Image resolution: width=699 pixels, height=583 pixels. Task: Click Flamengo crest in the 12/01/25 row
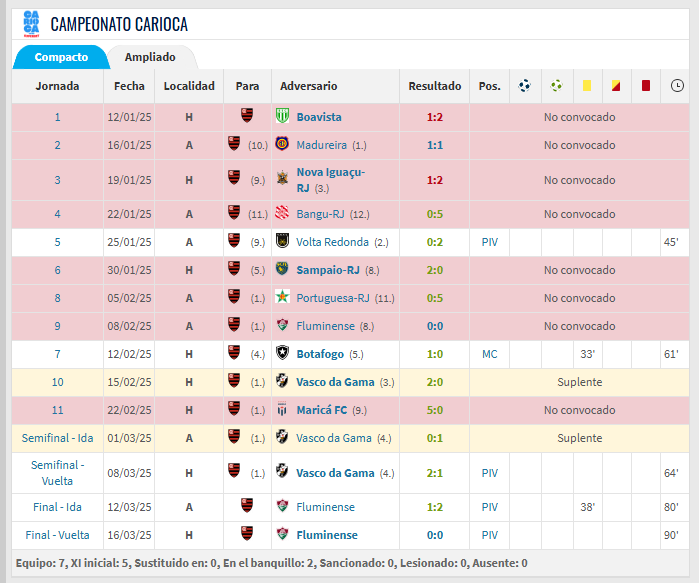click(247, 115)
